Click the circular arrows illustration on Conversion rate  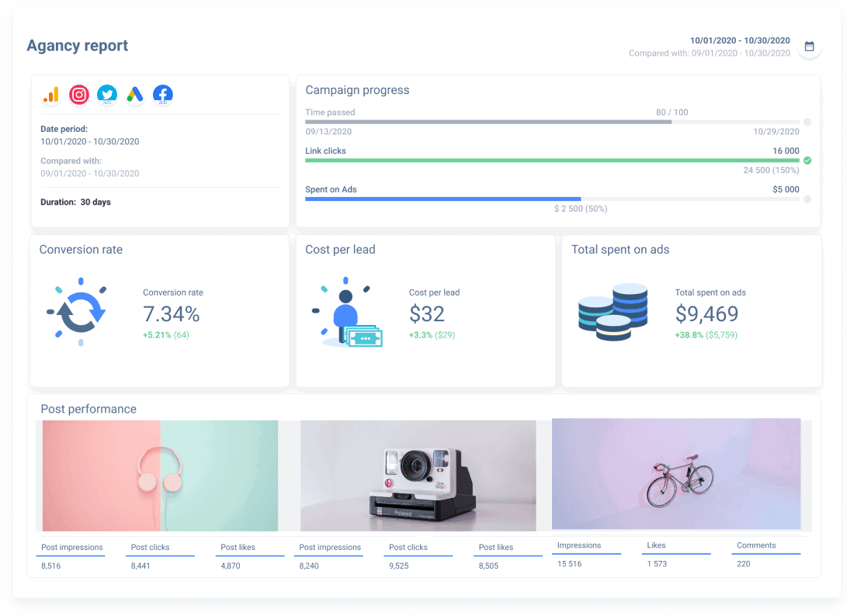point(80,312)
